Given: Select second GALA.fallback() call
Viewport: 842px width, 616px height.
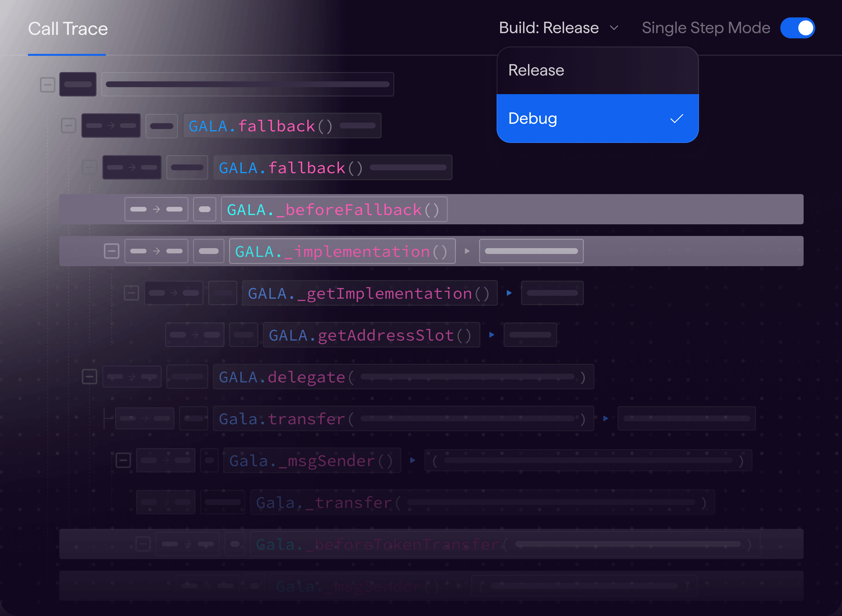Looking at the screenshot, I should pyautogui.click(x=332, y=167).
